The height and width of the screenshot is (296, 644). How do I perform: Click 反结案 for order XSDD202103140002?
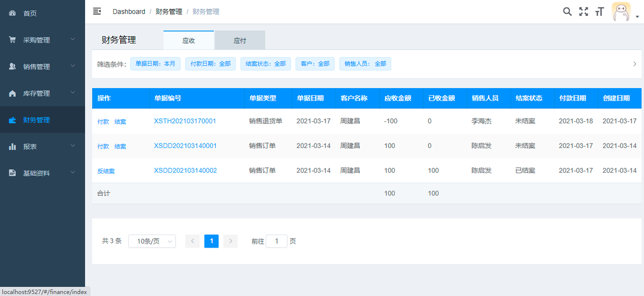click(106, 170)
